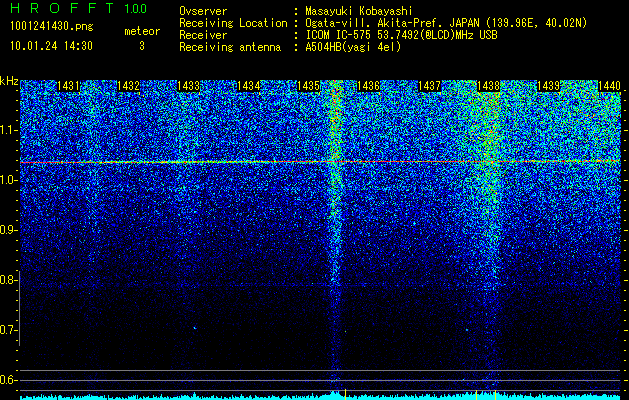Viewport: 629px width, 400px height.
Task: Click the HROFFT program title
Action: point(62,8)
